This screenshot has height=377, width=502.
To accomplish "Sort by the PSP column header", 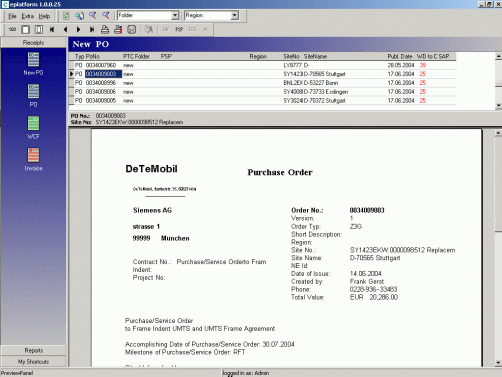I will tap(166, 56).
